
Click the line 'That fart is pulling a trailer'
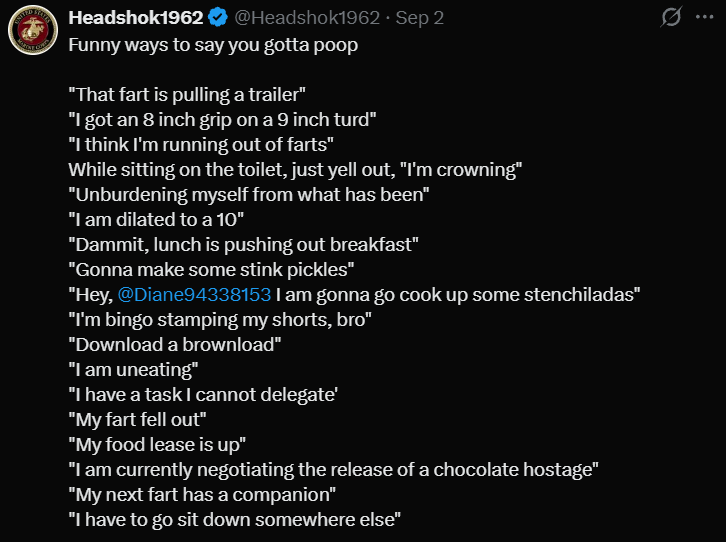[187, 94]
